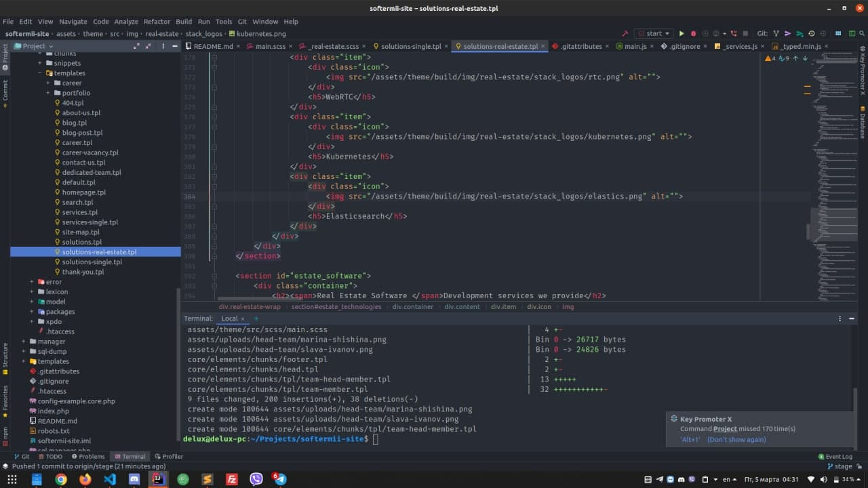Image resolution: width=868 pixels, height=488 pixels.
Task: Click the Event Log button
Action: pyautogui.click(x=835, y=457)
